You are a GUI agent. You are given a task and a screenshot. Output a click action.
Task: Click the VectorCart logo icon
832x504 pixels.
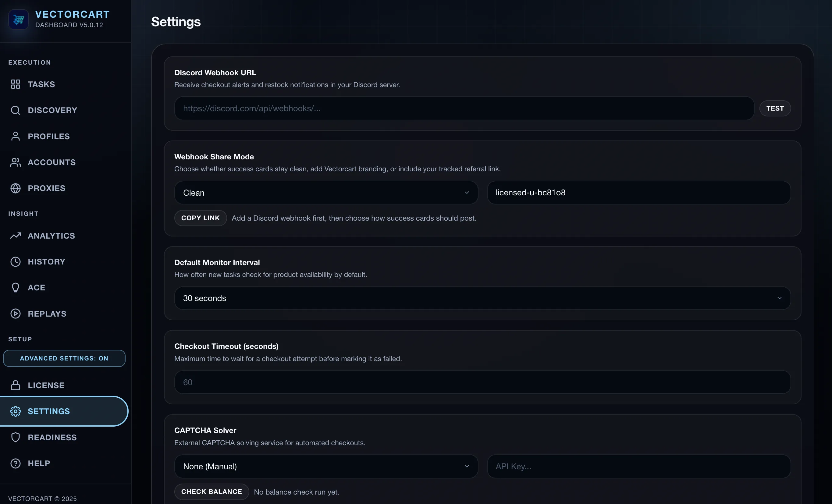[18, 19]
